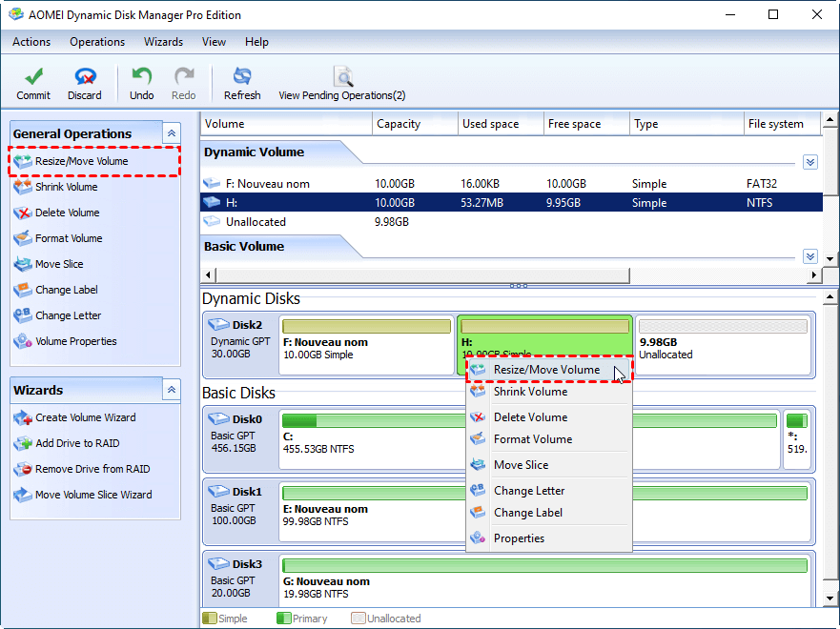Image resolution: width=840 pixels, height=629 pixels.
Task: Select F: Nouveau nom partition on Disk2
Action: [366, 345]
